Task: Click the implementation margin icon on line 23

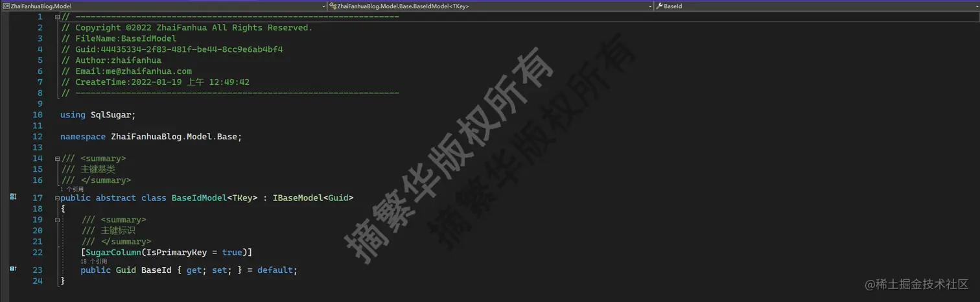Action: (x=13, y=269)
